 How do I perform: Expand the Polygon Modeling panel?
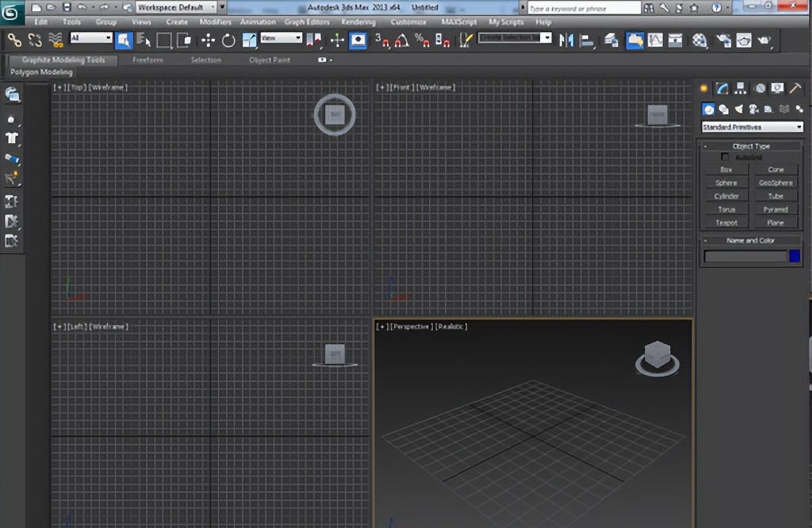(x=42, y=72)
